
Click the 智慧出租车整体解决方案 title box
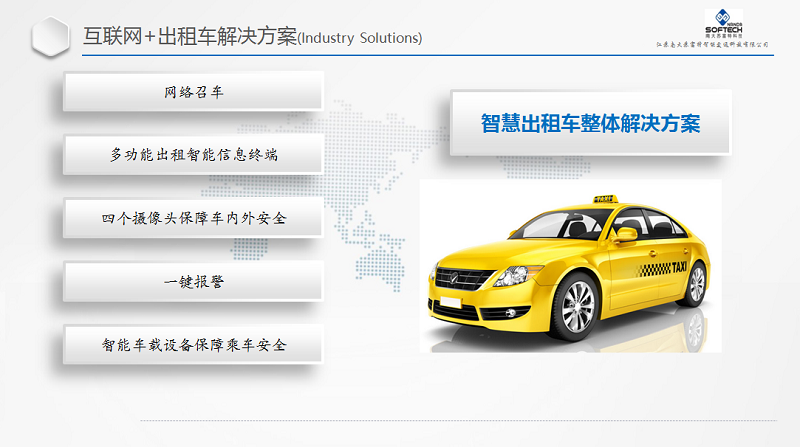591,123
